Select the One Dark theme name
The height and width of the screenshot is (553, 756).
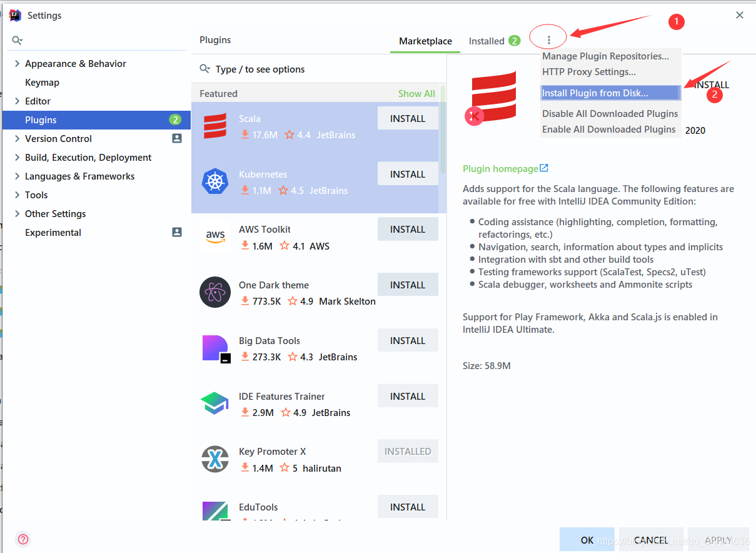pos(274,285)
